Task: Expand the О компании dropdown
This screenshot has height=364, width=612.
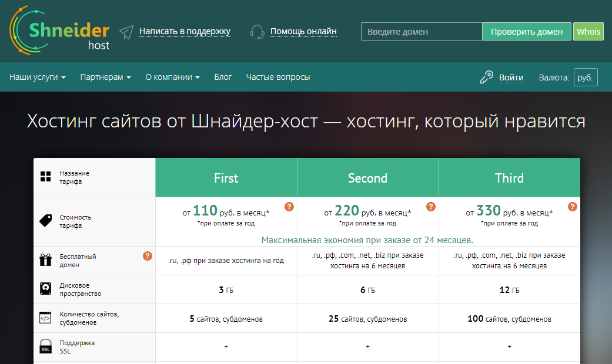Action: click(172, 77)
